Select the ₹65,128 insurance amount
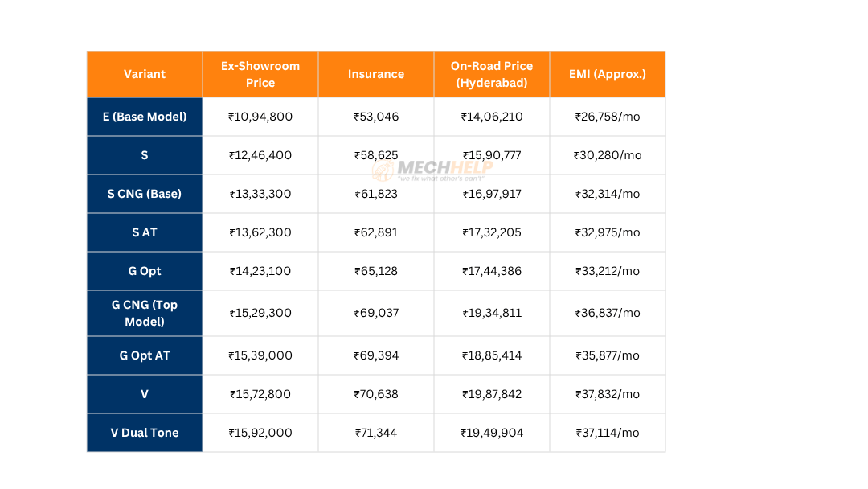The image size is (868, 489). point(376,271)
